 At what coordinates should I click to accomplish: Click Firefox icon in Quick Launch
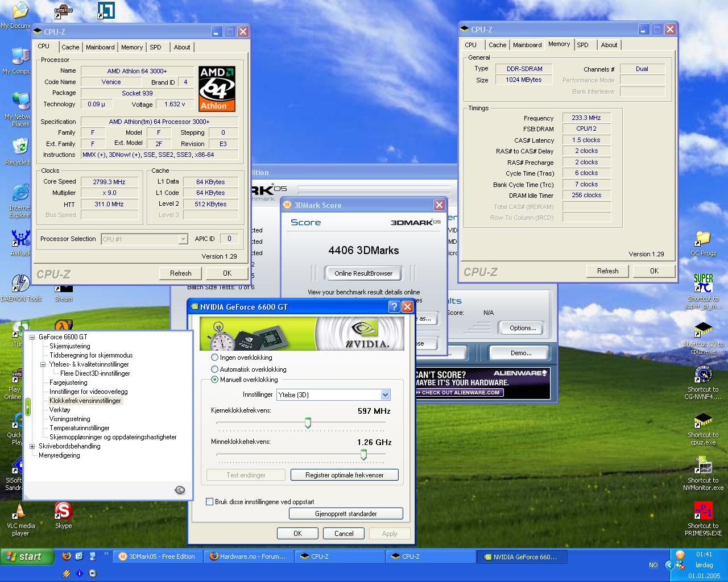[67, 556]
